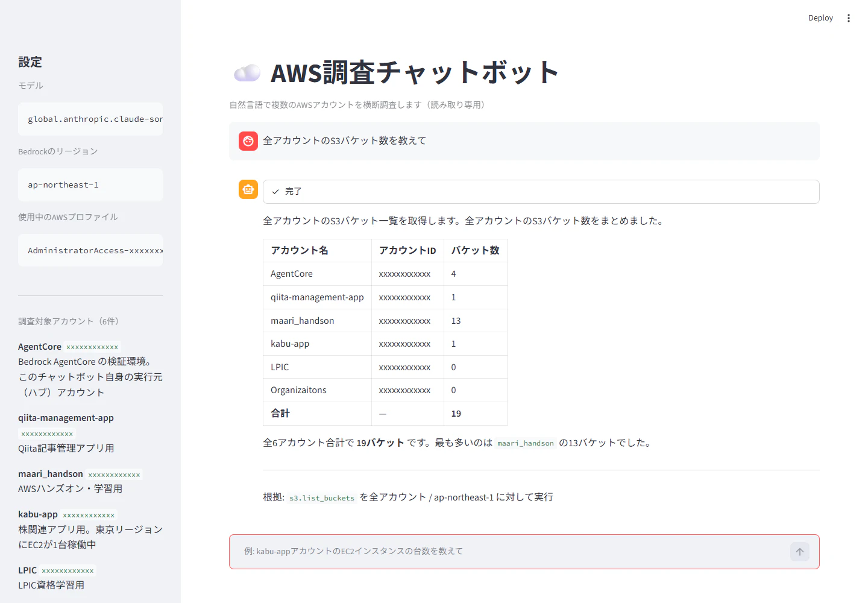Click bucket count 0 in Organizaitons row
868x603 pixels.
454,390
